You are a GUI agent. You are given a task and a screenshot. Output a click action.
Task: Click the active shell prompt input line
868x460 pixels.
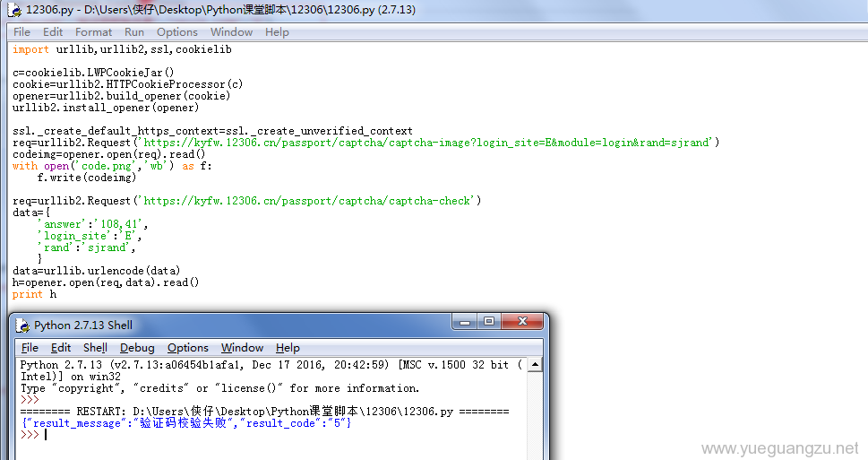271,435
